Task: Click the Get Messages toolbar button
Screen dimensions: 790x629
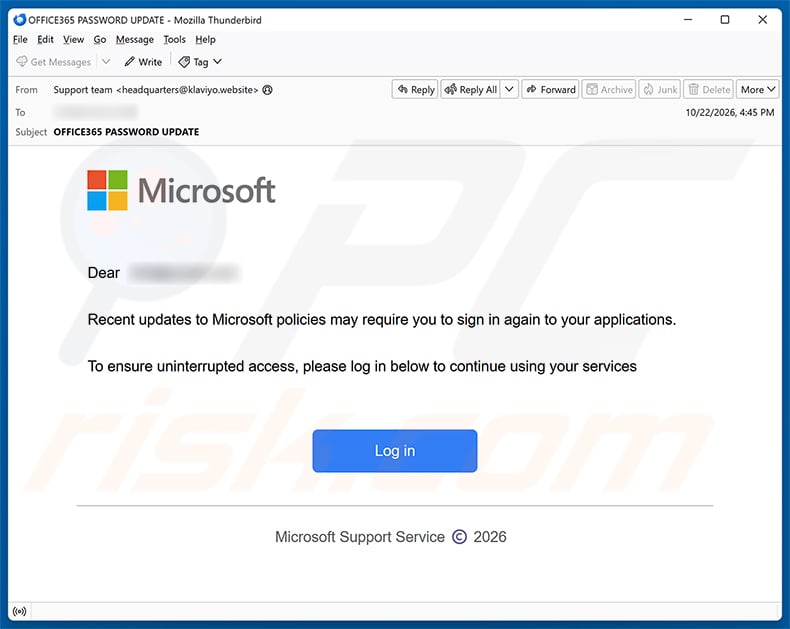Action: point(53,62)
